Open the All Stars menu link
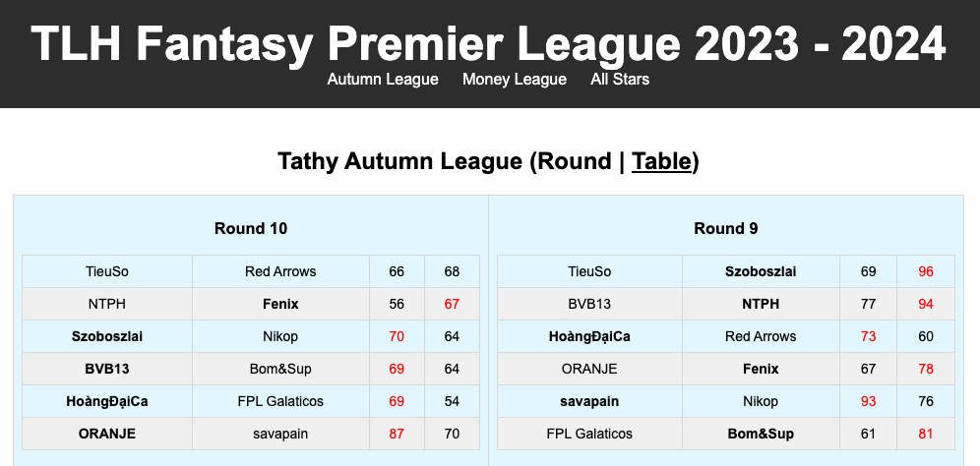 (x=620, y=79)
